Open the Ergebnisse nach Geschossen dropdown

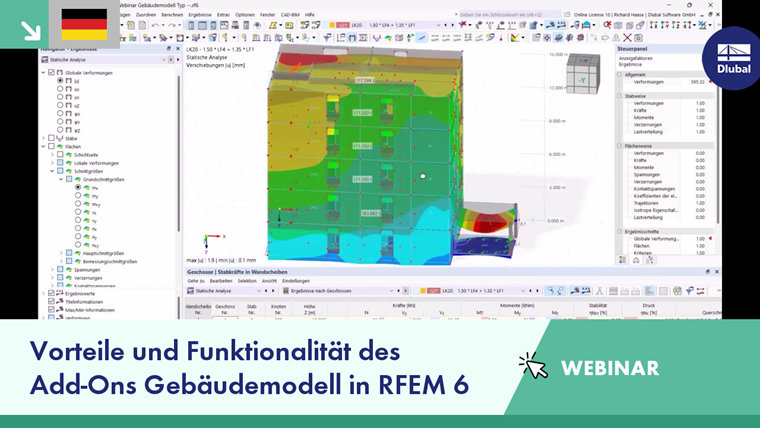[391, 291]
